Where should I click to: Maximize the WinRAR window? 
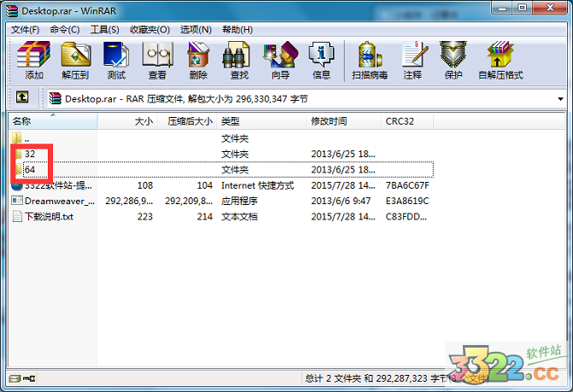click(x=523, y=8)
